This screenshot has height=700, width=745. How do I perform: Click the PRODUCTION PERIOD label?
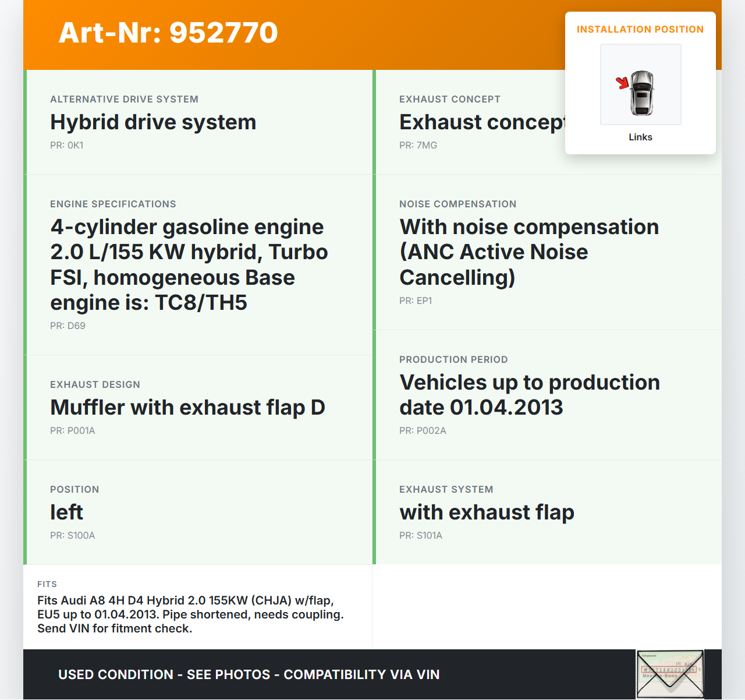[x=453, y=360]
